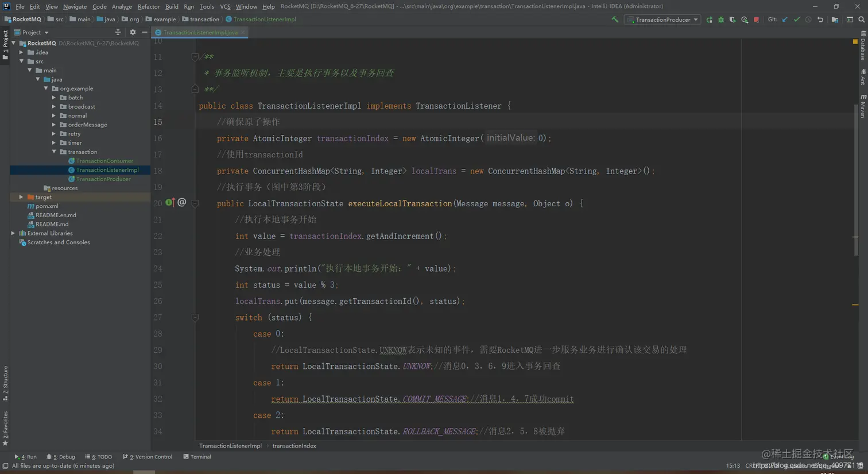This screenshot has height=474, width=868.
Task: Open Project Structure folder icon in toolbar
Action: point(835,20)
